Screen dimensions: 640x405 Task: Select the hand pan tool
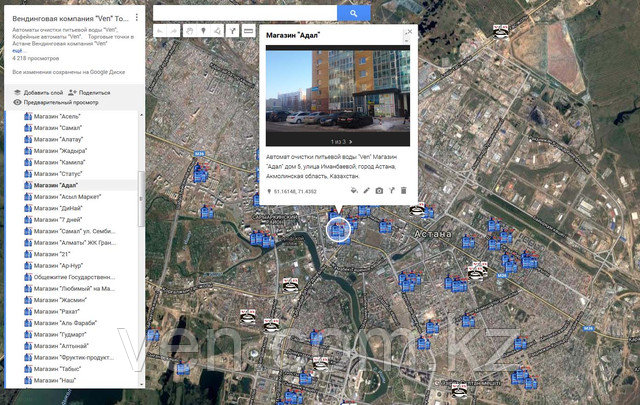[190, 31]
